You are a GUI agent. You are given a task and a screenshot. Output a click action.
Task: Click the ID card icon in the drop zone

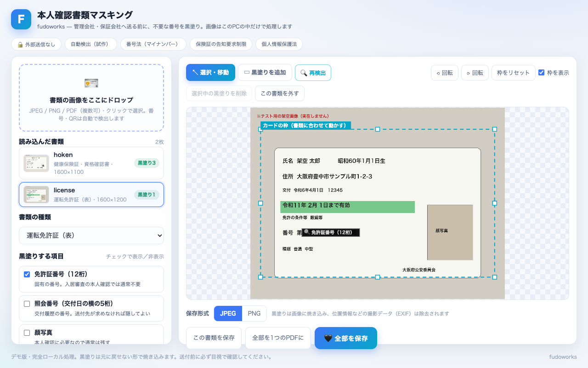pyautogui.click(x=91, y=83)
